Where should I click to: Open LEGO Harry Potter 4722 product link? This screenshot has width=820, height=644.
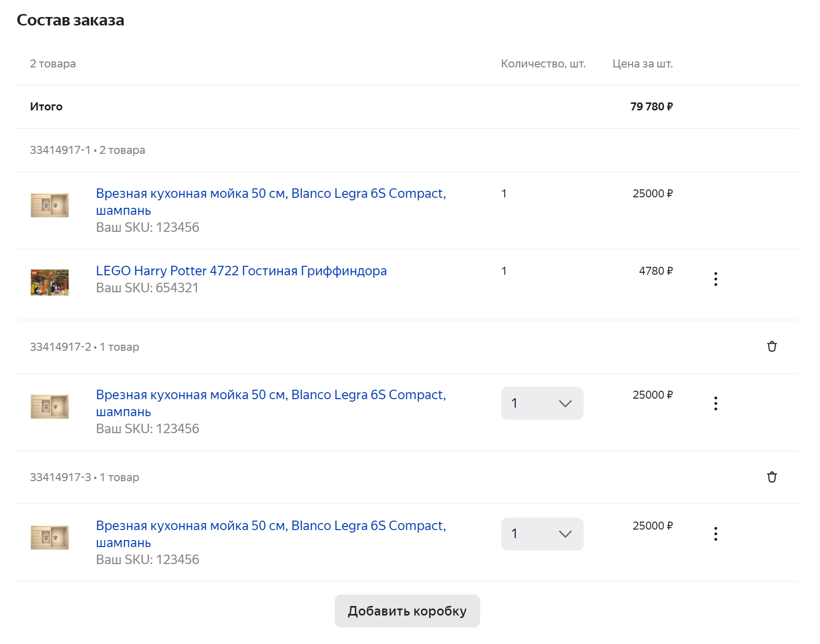(x=241, y=271)
